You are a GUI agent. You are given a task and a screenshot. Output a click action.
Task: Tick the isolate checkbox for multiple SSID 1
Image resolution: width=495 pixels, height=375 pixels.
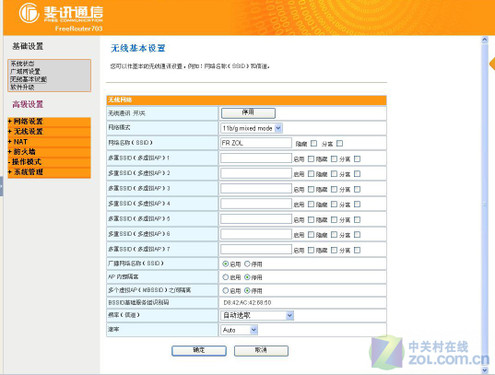(x=357, y=159)
